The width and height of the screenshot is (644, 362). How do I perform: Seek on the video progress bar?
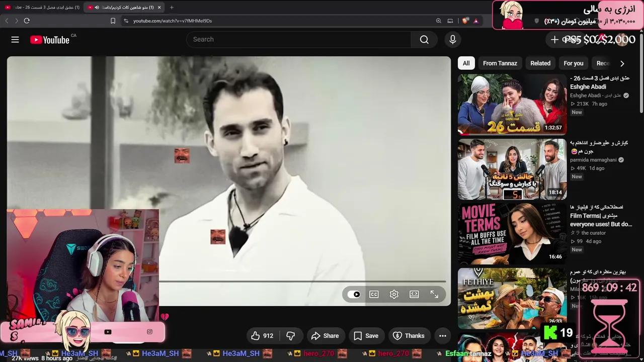tap(302, 282)
